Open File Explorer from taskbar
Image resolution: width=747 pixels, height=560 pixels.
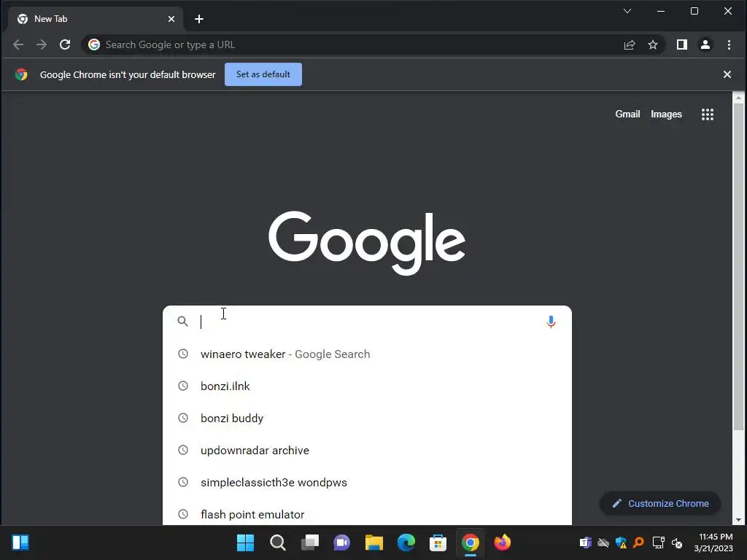(x=374, y=542)
